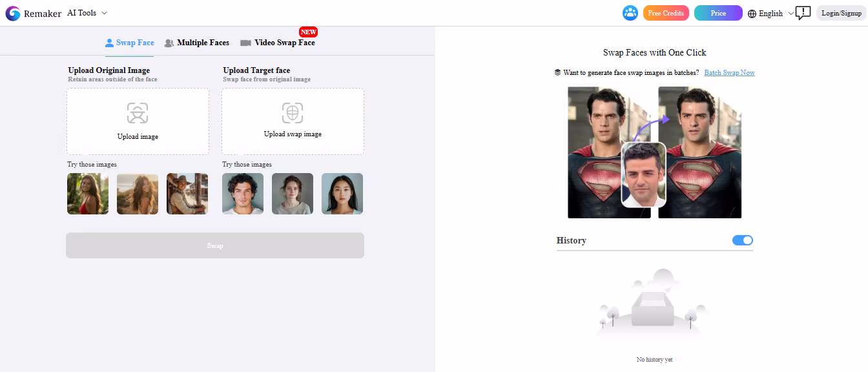Click the Superman face swap example image
The image size is (868, 372).
pos(654,152)
